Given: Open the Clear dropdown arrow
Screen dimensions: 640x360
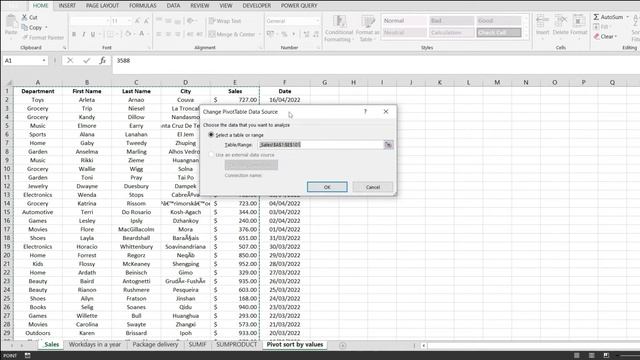Looking at the screenshot, I should pyautogui.click(x=616, y=36).
